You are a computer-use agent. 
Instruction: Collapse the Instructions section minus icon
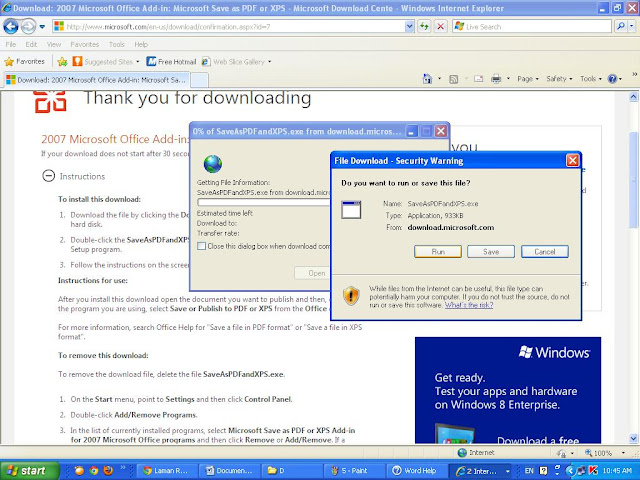coord(49,176)
